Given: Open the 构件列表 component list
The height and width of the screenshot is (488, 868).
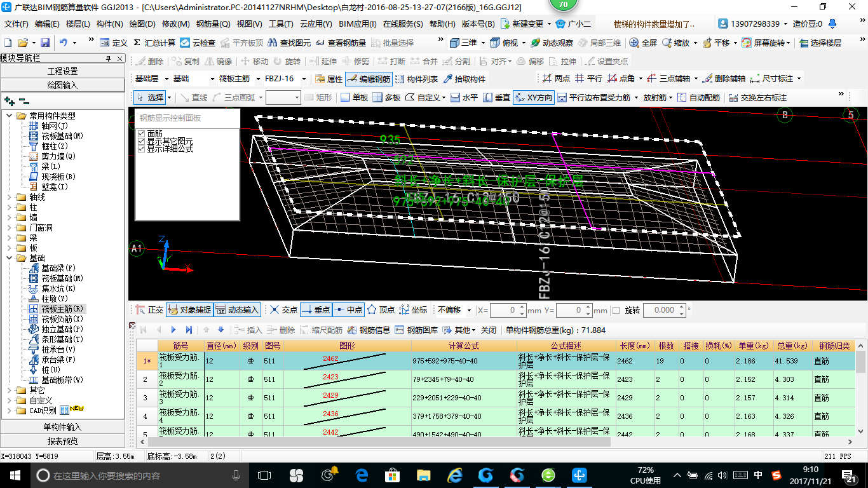Looking at the screenshot, I should point(416,79).
